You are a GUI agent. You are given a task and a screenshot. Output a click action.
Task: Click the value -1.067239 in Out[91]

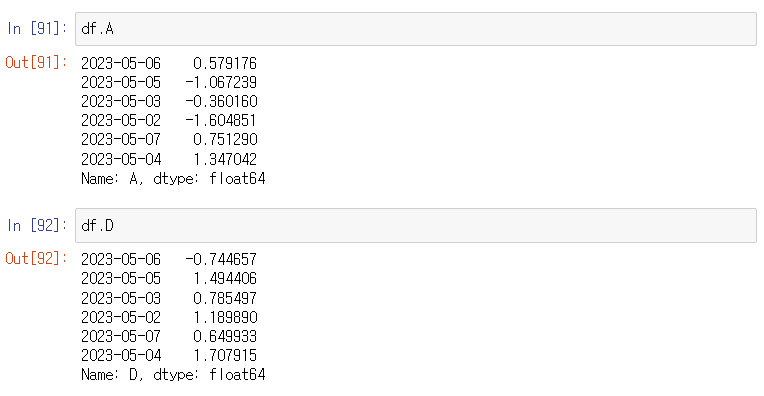(221, 82)
